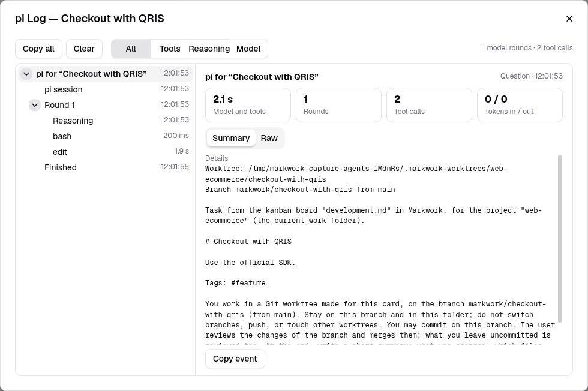Collapse the pi for "Checkout with QRIS" tree node
Viewport: 588px width, 391px height.
tap(26, 74)
